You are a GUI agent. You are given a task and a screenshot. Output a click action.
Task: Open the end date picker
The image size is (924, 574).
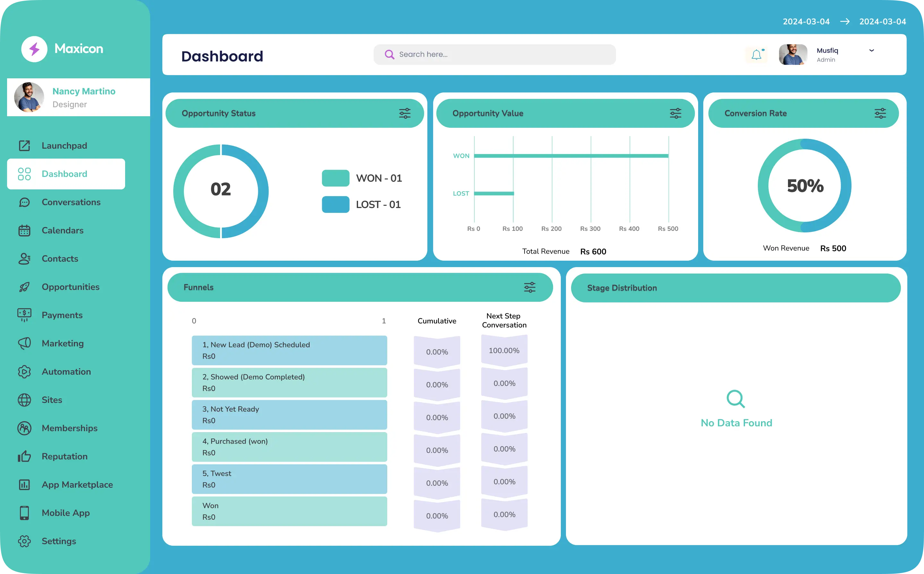tap(882, 22)
